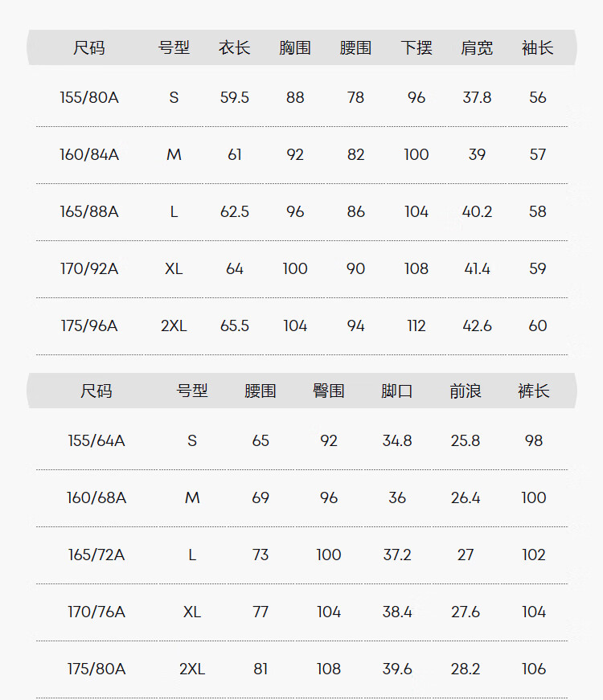Select the 胸围 header in the top table
Viewport: 603px width, 700px height.
click(x=295, y=48)
